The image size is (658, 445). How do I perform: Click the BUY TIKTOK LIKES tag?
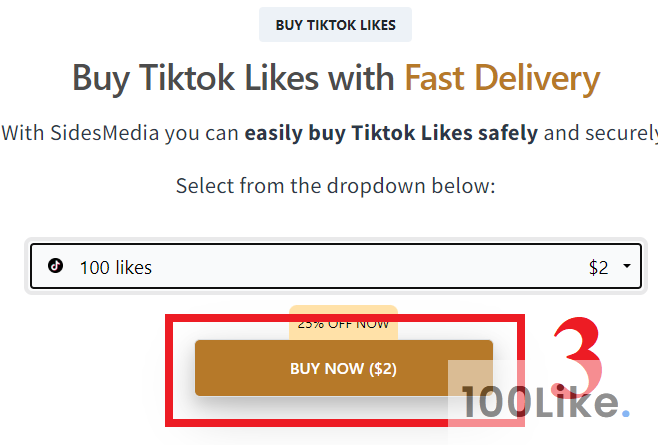coord(335,25)
